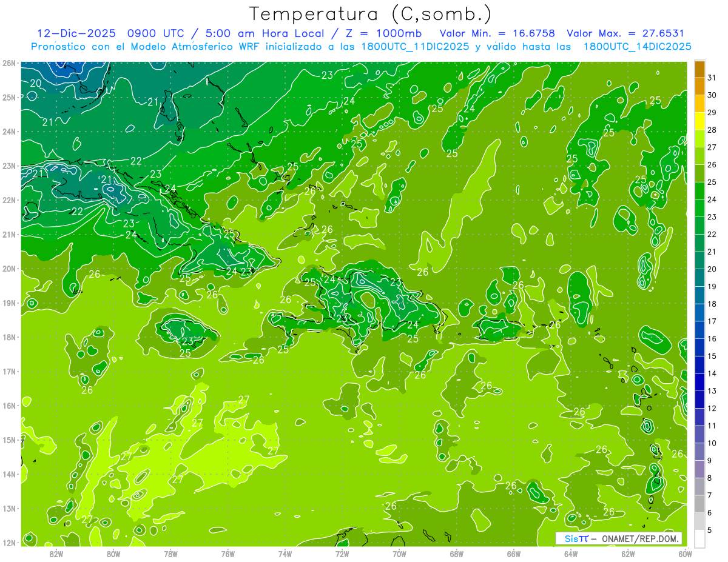Click the legend value "5" on the color scale
This screenshot has height=562, width=728.
[x=710, y=530]
